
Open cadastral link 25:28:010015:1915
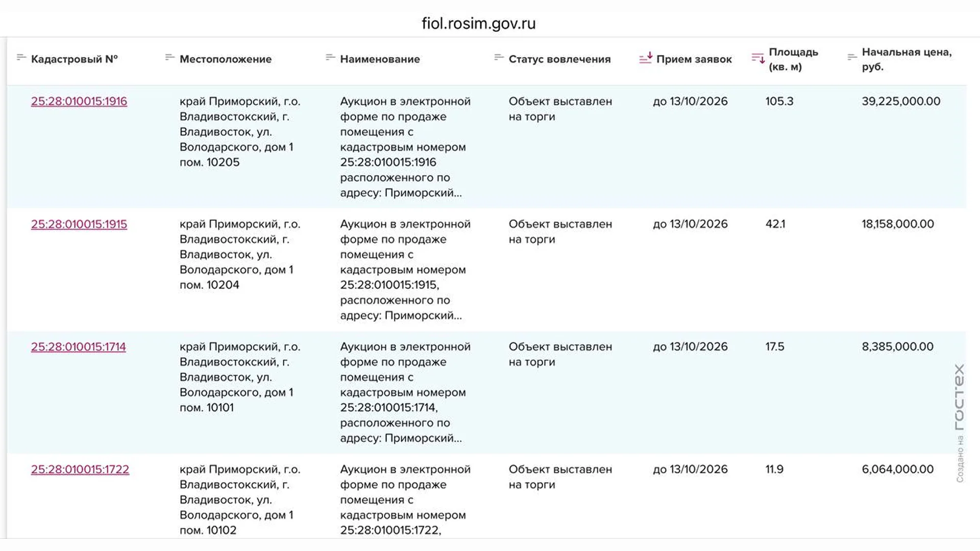click(x=79, y=224)
